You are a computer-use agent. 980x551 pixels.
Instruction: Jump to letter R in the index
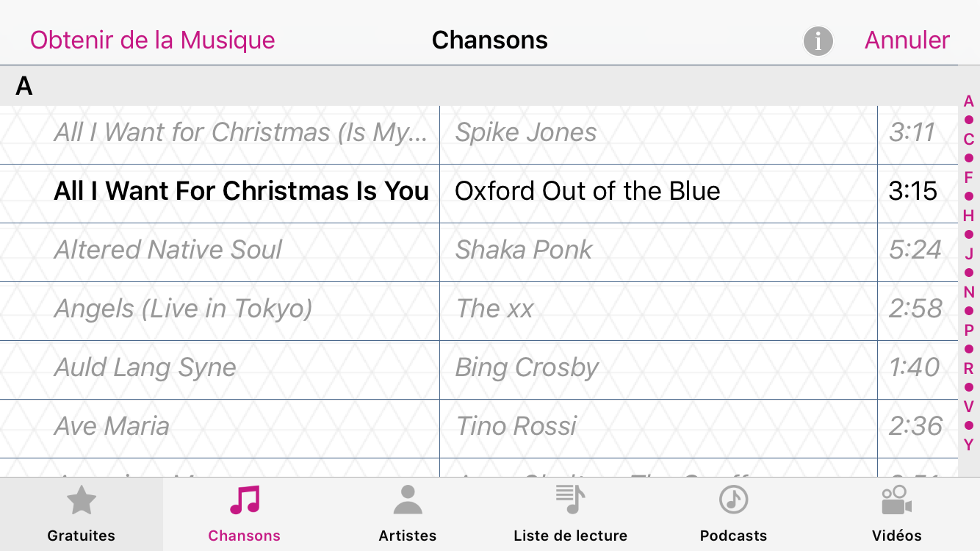tap(969, 369)
